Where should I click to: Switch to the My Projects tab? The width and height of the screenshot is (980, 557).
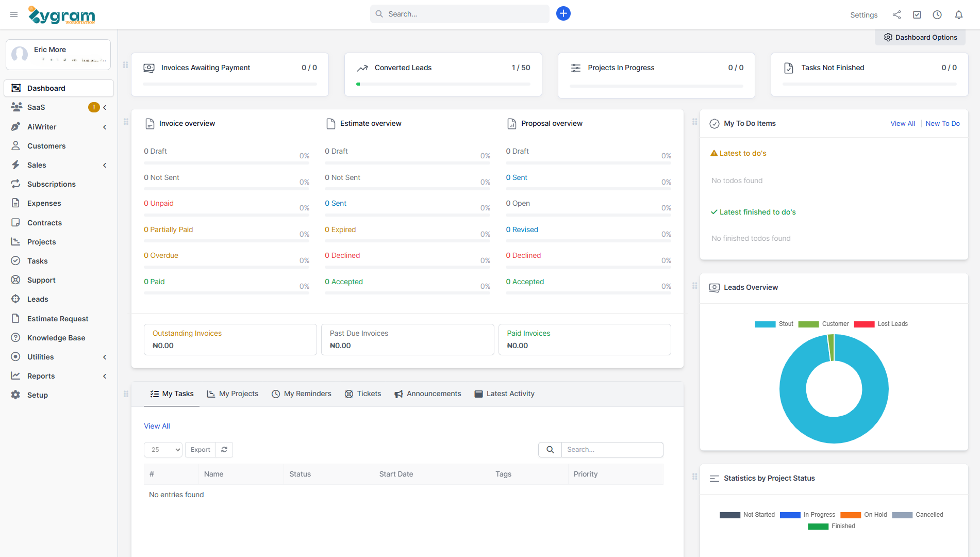[x=232, y=394]
